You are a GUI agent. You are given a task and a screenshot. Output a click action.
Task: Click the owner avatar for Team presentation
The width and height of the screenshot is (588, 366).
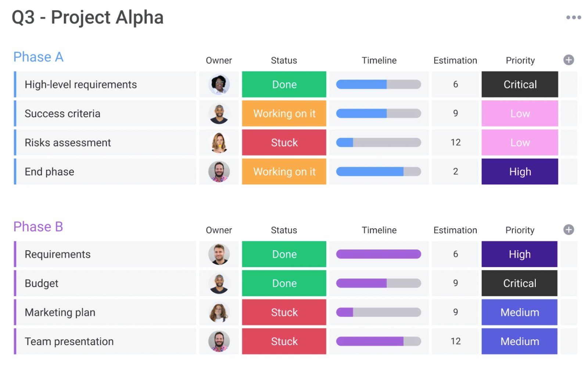tap(219, 341)
